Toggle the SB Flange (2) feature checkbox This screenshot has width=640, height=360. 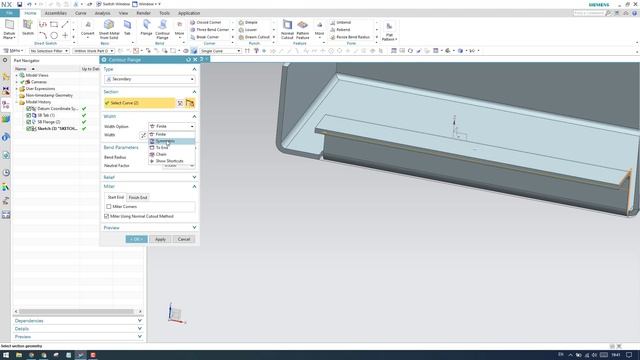click(x=29, y=122)
